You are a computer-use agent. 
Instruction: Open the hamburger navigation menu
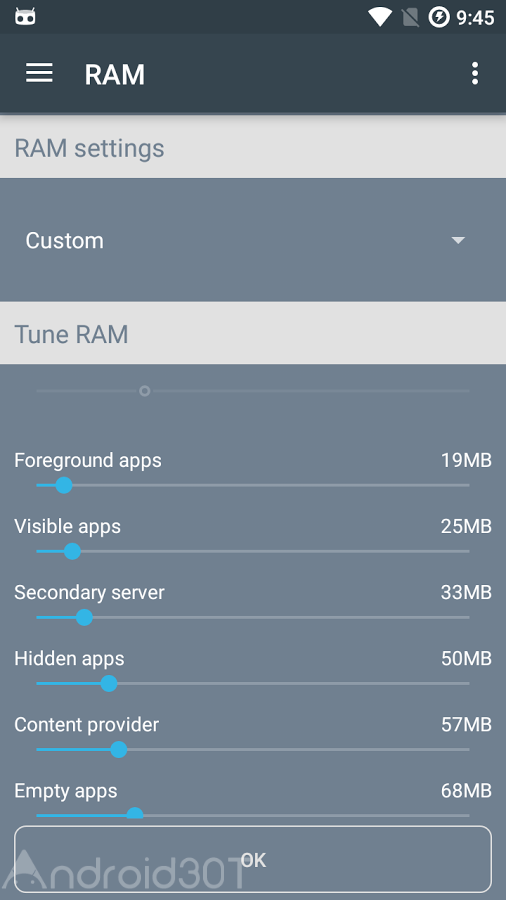coord(39,73)
